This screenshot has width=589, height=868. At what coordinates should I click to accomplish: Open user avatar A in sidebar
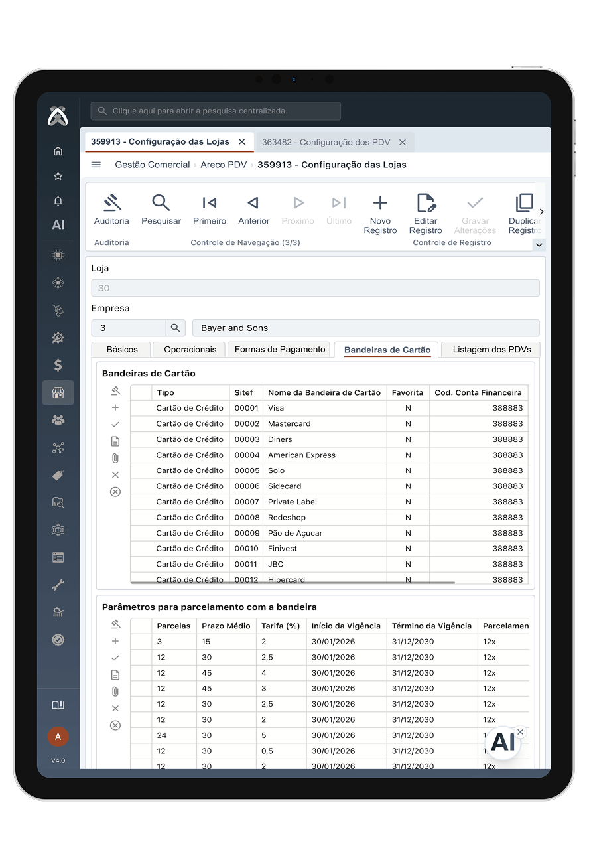pyautogui.click(x=58, y=737)
